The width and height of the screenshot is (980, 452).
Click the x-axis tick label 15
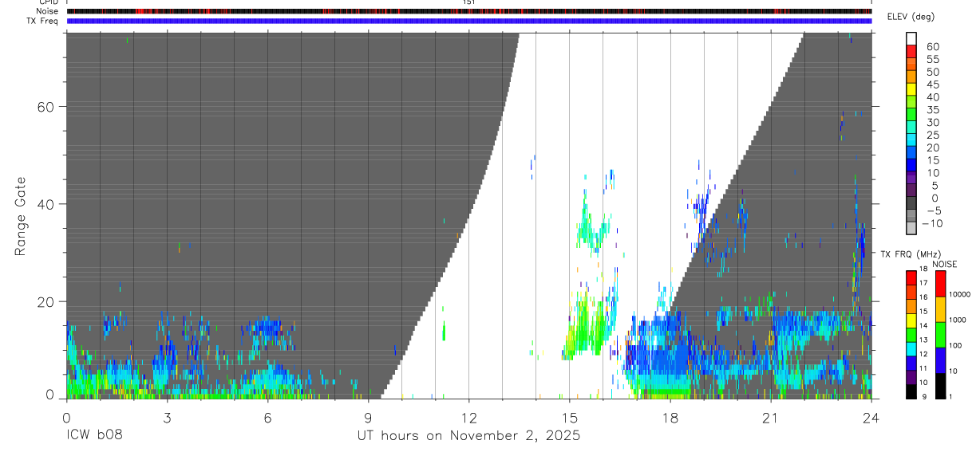coord(569,418)
